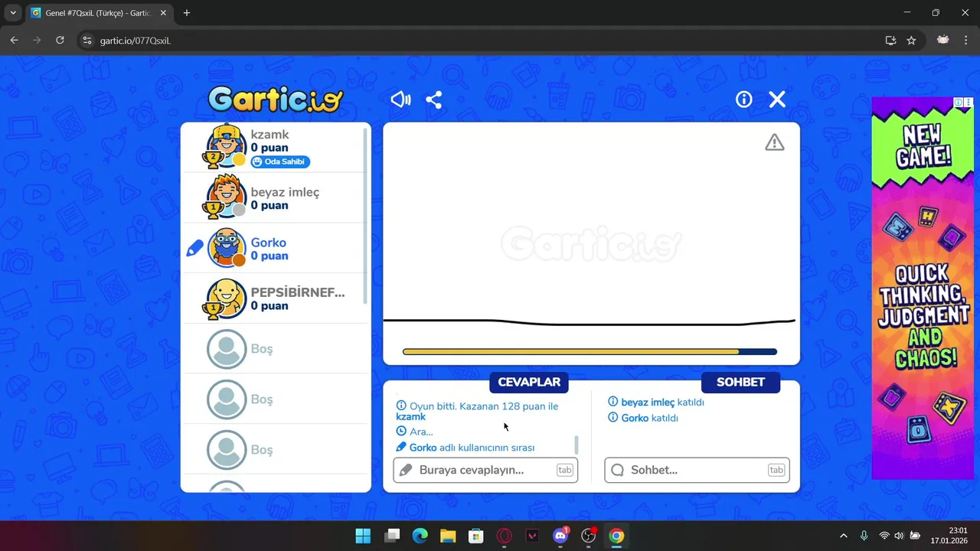Click the ad info icon
Screen dimensions: 980x551
(959, 102)
